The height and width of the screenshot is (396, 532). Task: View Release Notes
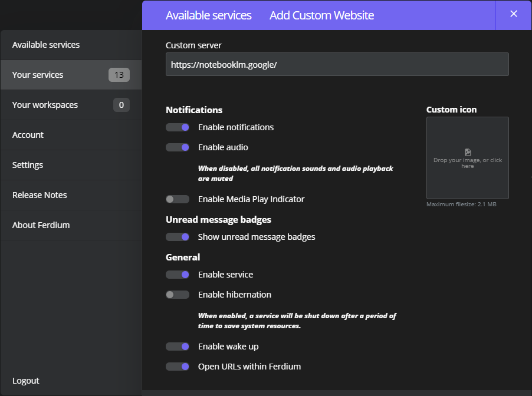(40, 195)
